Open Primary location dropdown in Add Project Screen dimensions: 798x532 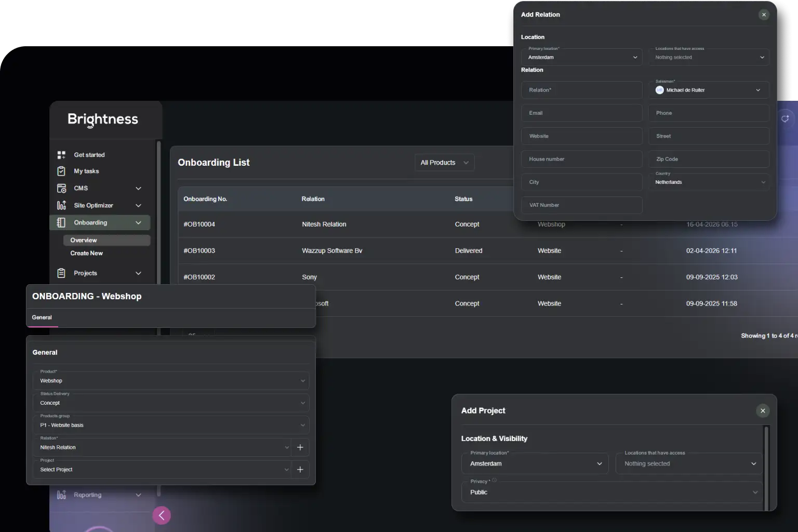point(535,463)
